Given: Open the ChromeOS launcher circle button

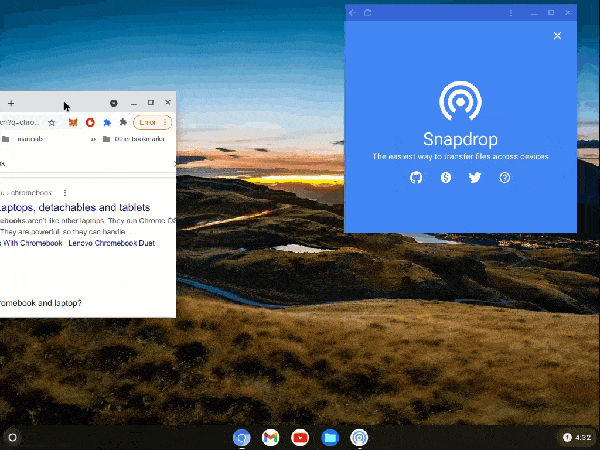Looking at the screenshot, I should (x=12, y=437).
